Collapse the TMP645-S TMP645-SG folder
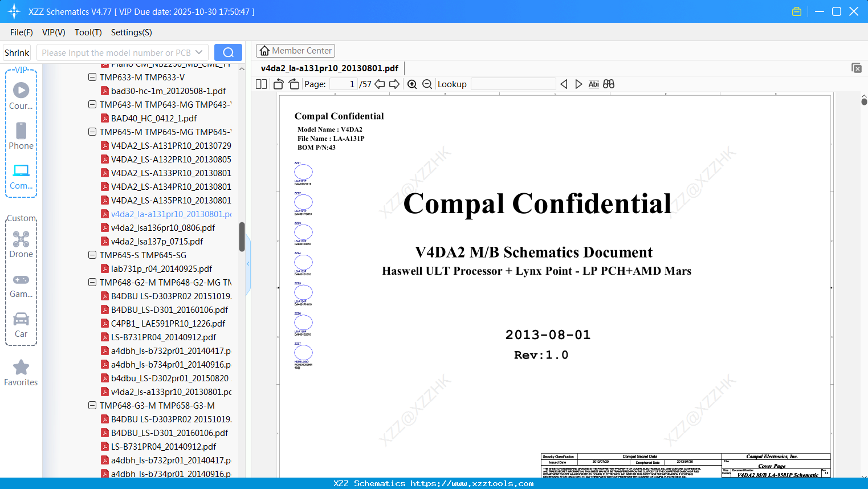 click(x=92, y=255)
